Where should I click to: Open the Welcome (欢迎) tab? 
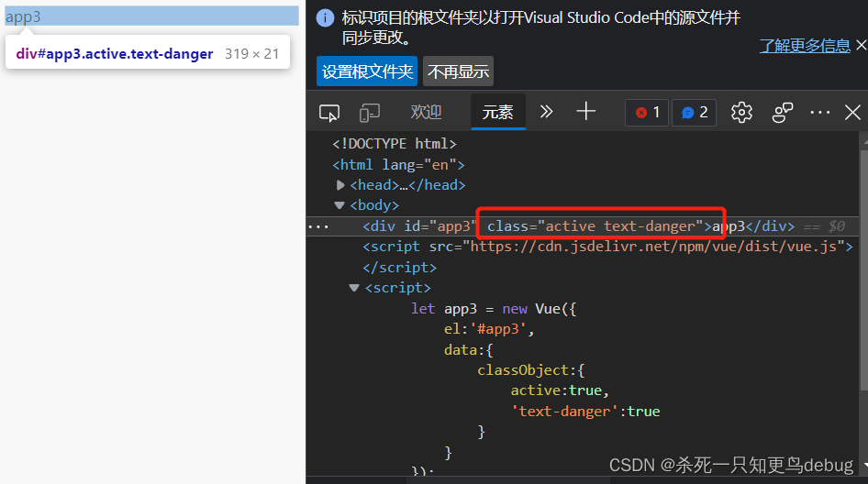click(426, 112)
